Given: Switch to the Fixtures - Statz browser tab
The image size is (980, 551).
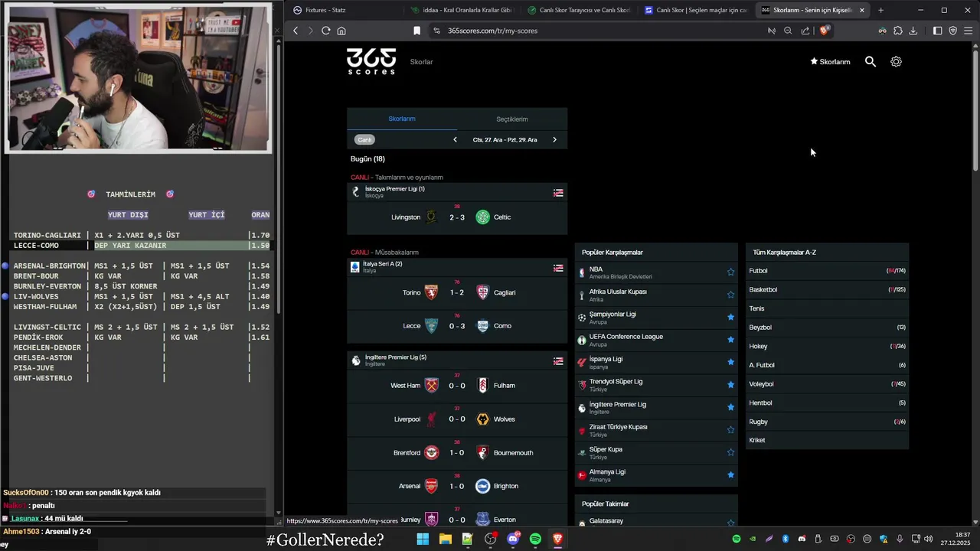Looking at the screenshot, I should (x=343, y=10).
